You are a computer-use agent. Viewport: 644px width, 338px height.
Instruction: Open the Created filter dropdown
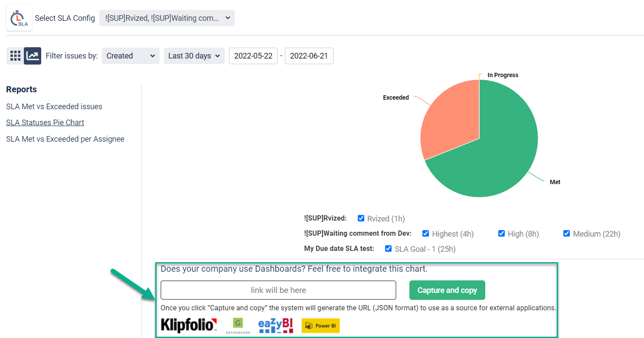tap(131, 56)
